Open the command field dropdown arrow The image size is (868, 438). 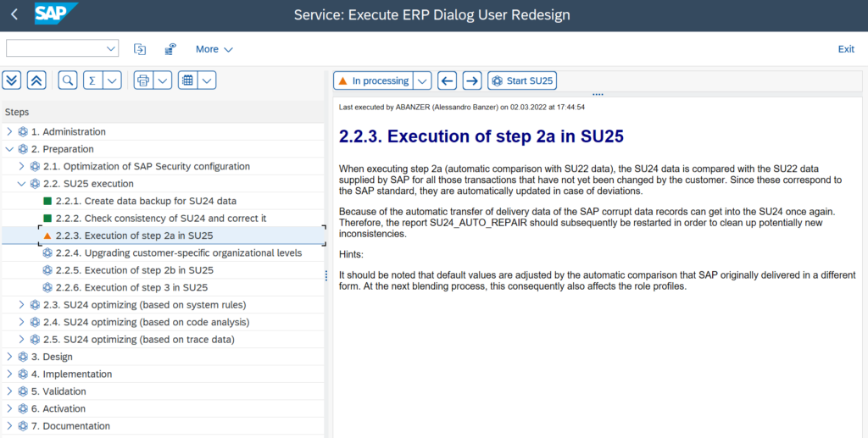click(x=109, y=48)
